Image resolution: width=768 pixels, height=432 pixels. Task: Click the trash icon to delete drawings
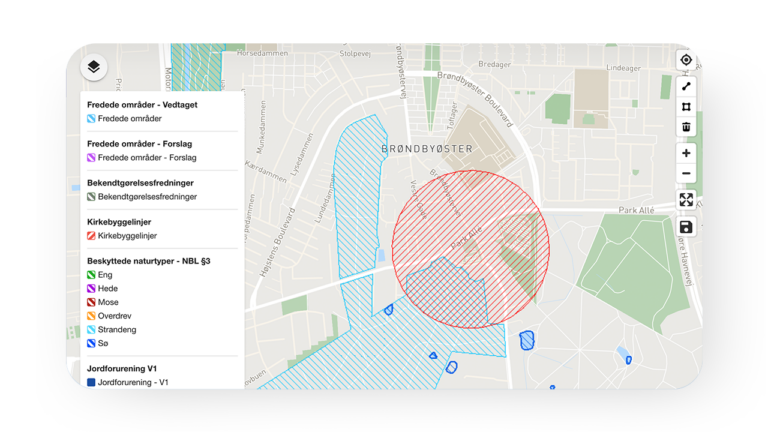tap(686, 127)
